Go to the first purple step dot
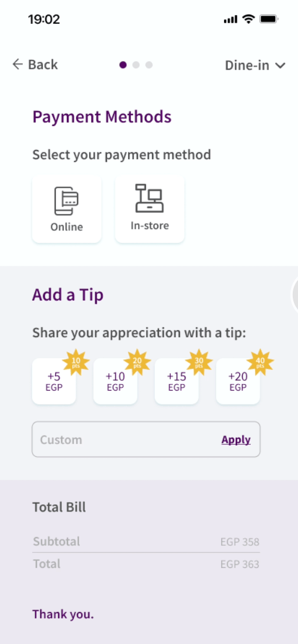Image resolution: width=298 pixels, height=644 pixels. coord(123,65)
